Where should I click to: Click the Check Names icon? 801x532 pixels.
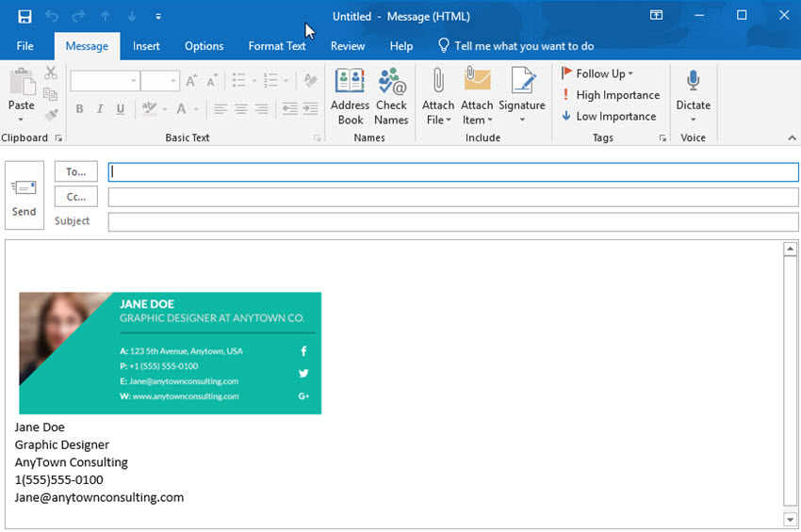391,96
